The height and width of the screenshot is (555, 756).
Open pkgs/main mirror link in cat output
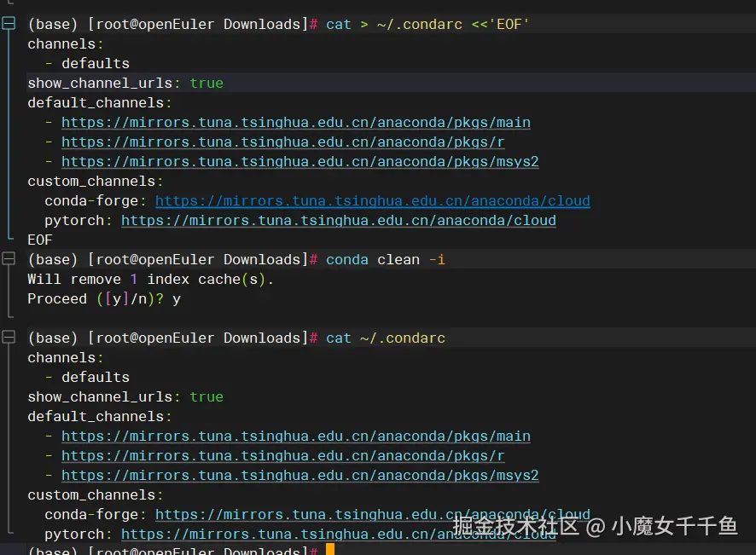tap(295, 436)
